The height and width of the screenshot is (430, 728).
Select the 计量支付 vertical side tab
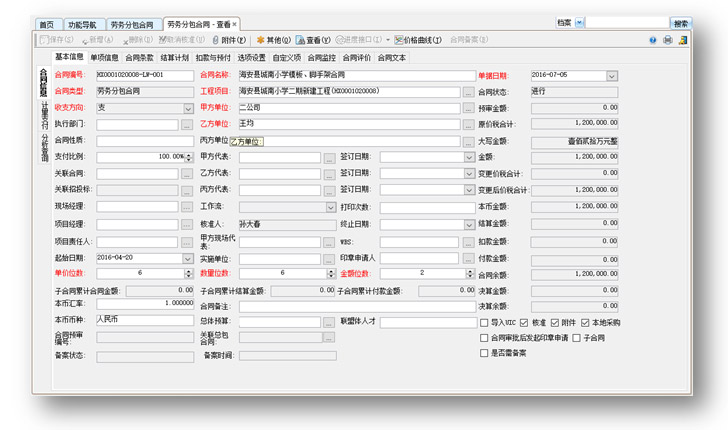coord(44,116)
